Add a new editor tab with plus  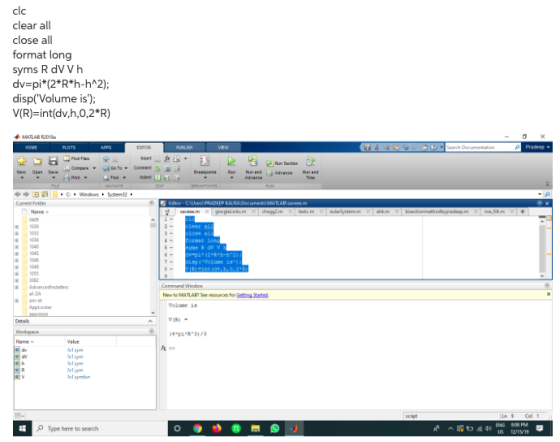click(522, 212)
